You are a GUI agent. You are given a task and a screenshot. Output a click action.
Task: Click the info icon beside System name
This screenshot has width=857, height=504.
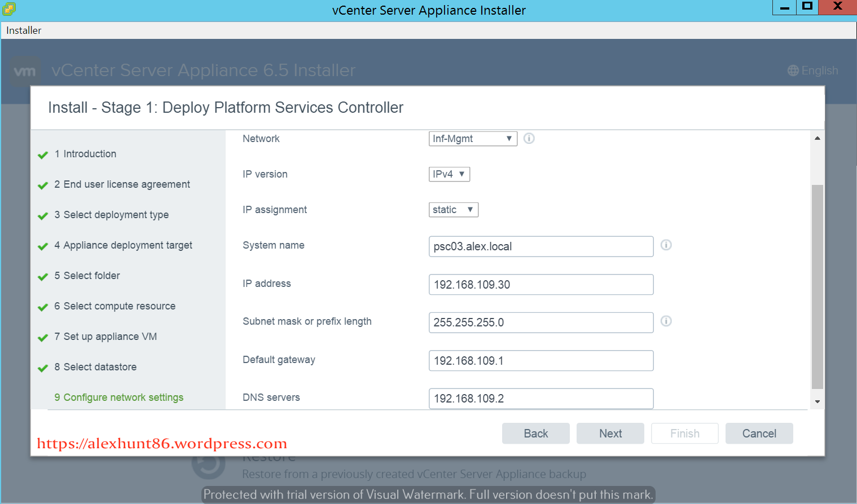click(666, 245)
